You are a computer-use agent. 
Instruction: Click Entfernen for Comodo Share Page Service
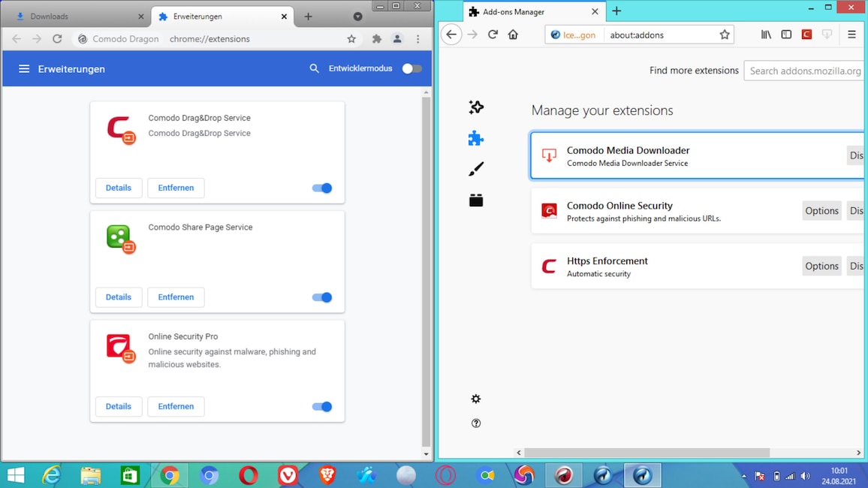(x=176, y=297)
